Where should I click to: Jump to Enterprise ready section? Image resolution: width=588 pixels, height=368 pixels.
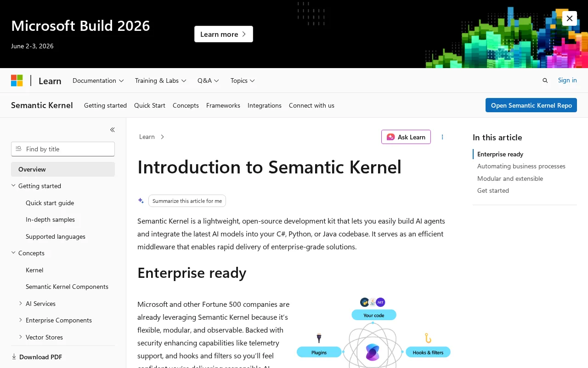click(x=500, y=154)
